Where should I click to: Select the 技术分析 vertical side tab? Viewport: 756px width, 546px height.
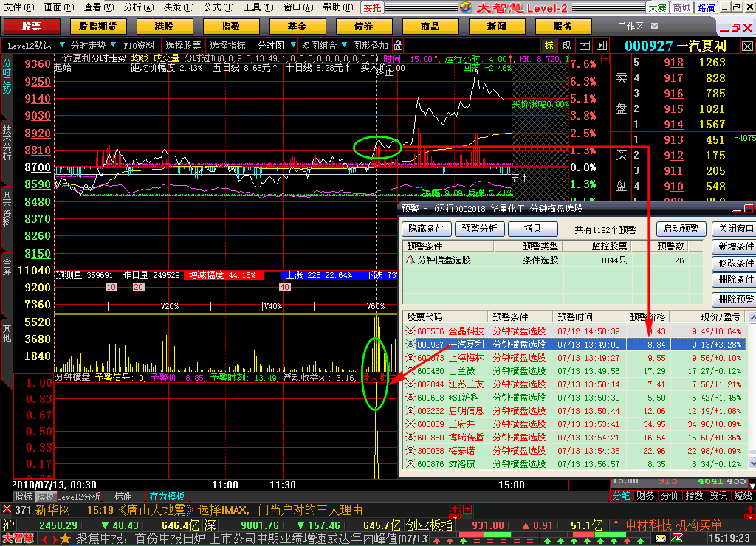pyautogui.click(x=7, y=142)
